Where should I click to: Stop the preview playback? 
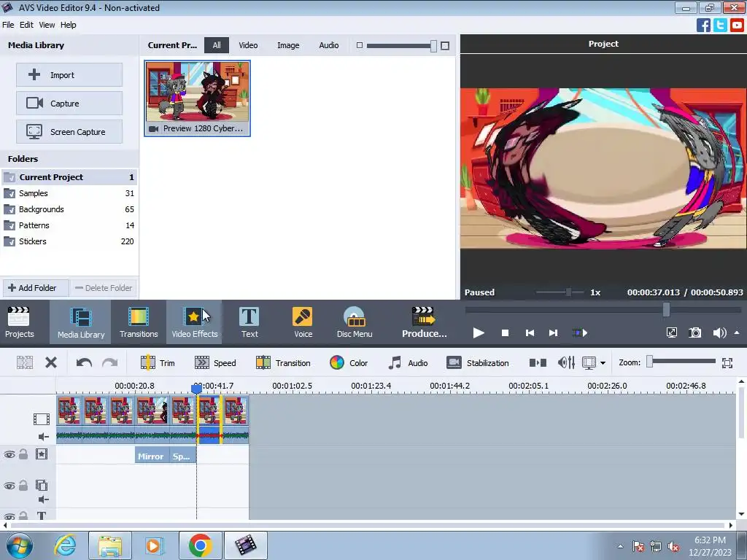tap(505, 332)
